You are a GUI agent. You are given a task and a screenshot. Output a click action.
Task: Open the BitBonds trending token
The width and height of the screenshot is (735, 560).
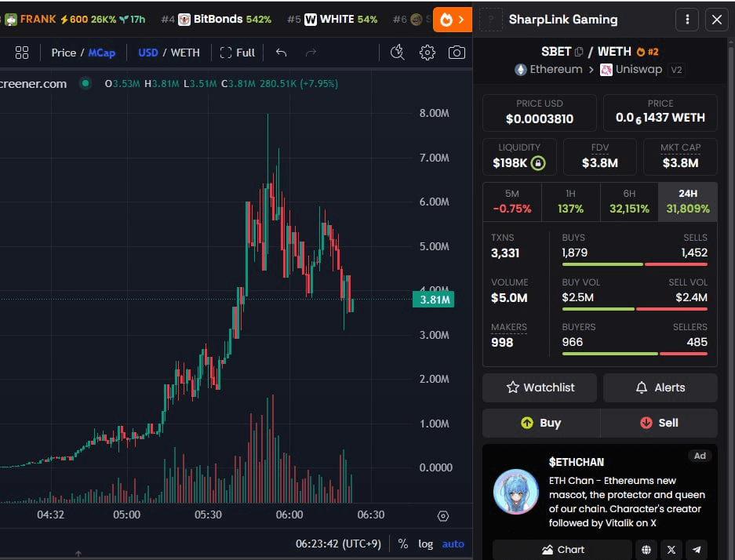[216, 20]
